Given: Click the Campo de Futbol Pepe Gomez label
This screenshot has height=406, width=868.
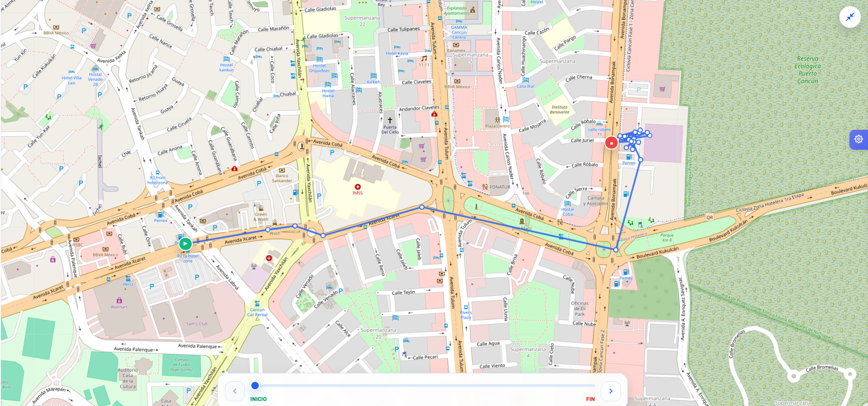Looking at the screenshot, I should pos(182,365).
